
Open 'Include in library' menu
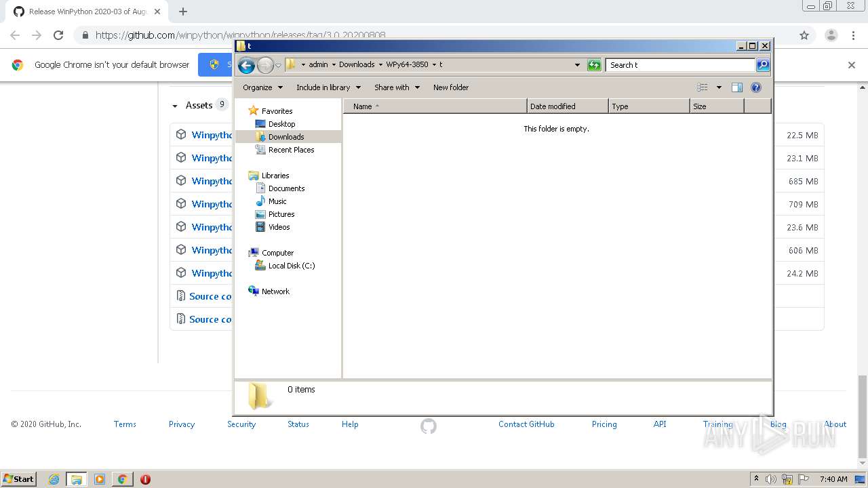(328, 87)
